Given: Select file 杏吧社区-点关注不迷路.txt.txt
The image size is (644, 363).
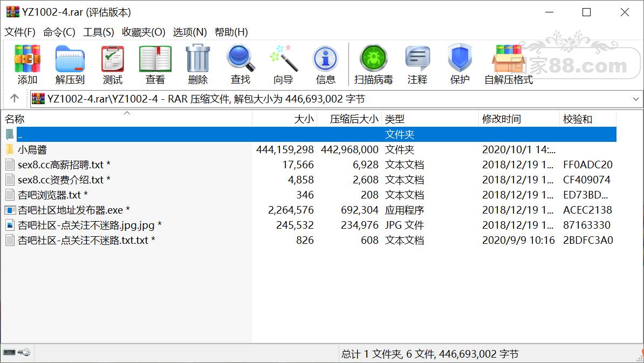Looking at the screenshot, I should click(86, 240).
